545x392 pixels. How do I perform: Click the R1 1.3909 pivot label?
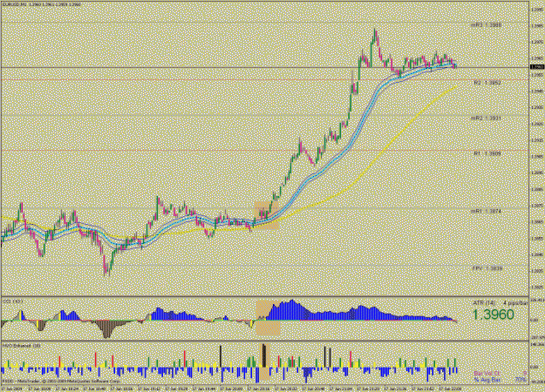(487, 153)
